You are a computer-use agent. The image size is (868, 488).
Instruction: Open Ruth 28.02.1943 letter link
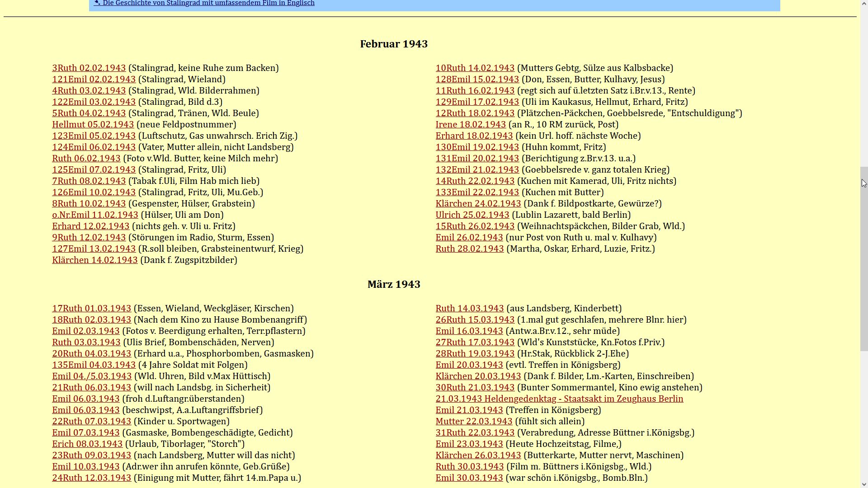click(469, 249)
